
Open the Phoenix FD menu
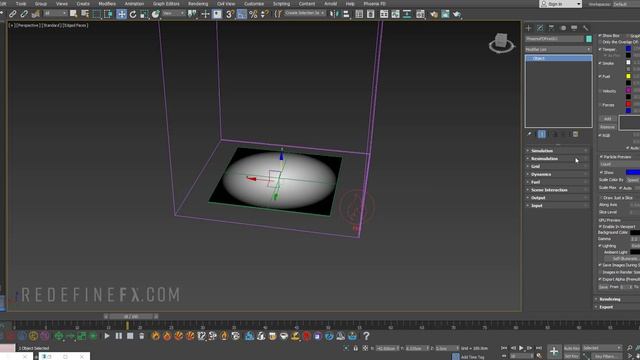[374, 4]
